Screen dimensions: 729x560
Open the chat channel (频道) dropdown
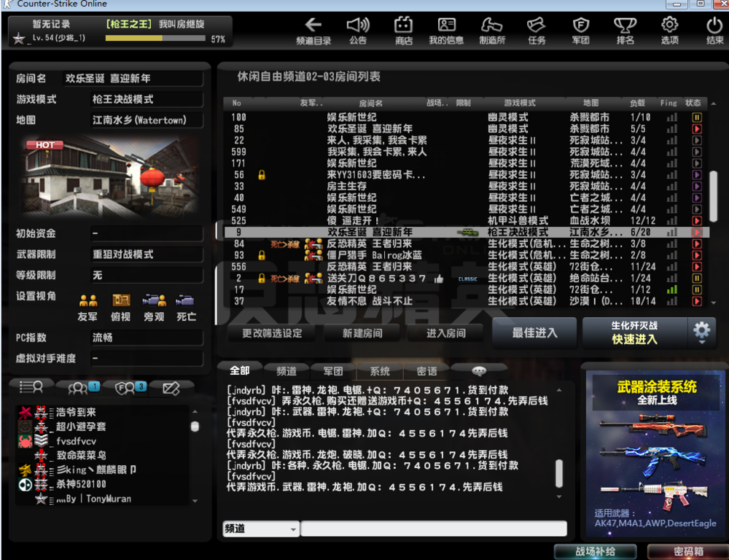click(260, 529)
